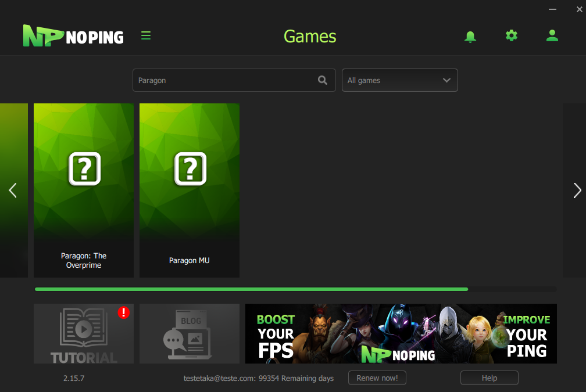586x392 pixels.
Task: Open the Tutorial tile
Action: tap(84, 333)
